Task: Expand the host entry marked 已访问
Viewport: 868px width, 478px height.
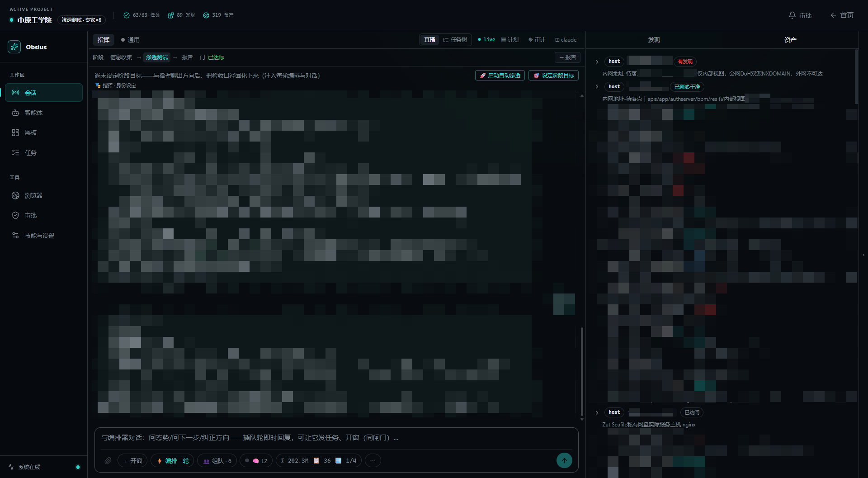Action: [597, 412]
